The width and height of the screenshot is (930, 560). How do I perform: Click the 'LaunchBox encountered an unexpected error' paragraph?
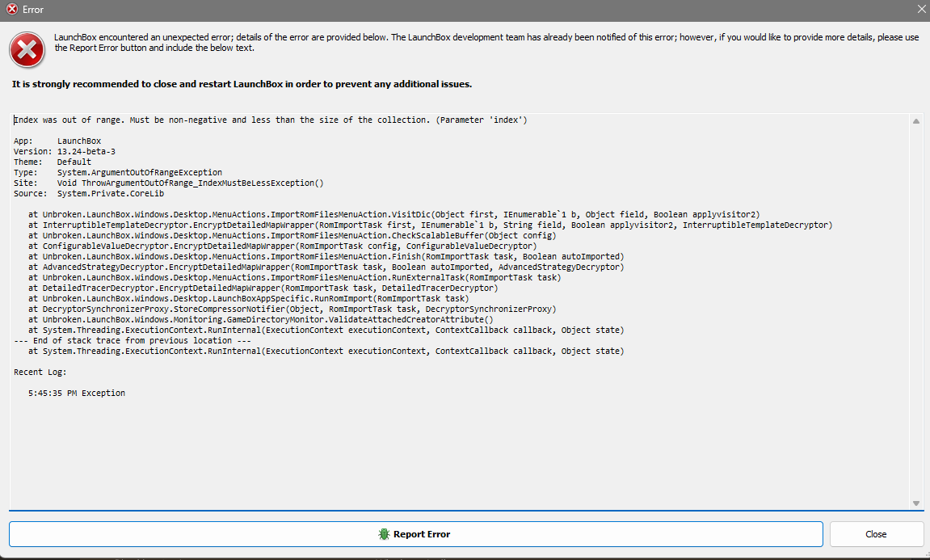(x=486, y=42)
